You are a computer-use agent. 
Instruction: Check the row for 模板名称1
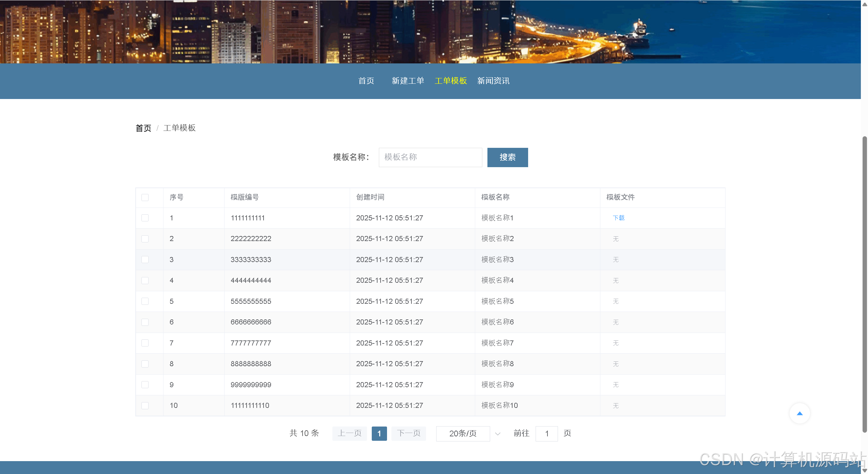click(145, 218)
